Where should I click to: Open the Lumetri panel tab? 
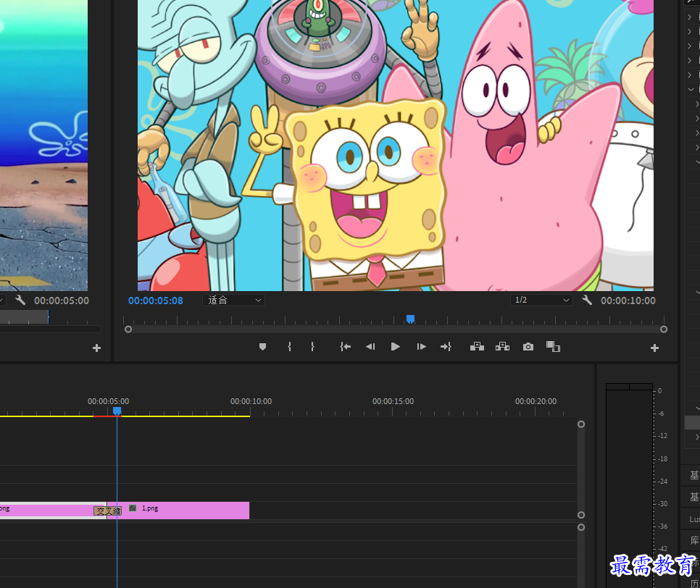694,519
